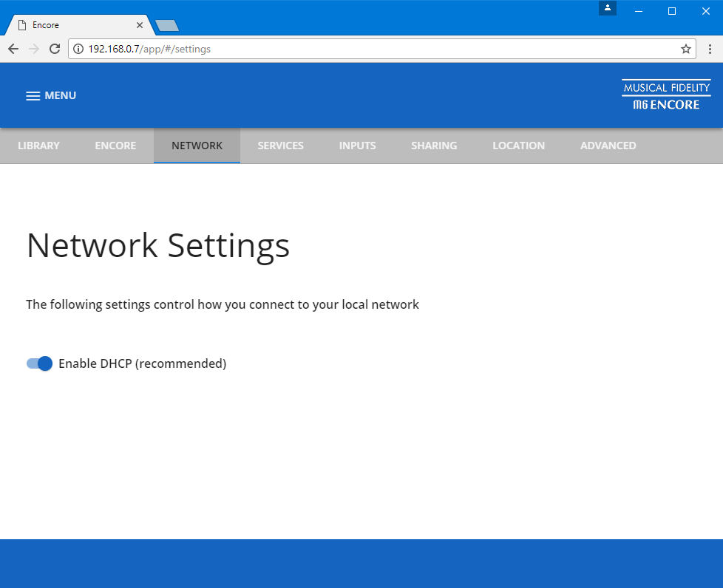The height and width of the screenshot is (588, 723).
Task: Toggle the Enable DHCP switch
Action: coord(40,363)
